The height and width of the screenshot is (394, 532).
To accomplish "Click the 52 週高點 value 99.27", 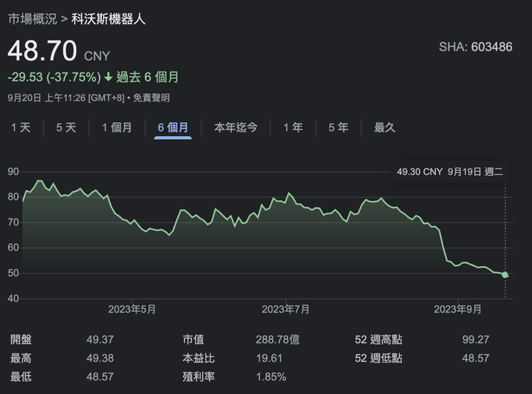I will [476, 339].
